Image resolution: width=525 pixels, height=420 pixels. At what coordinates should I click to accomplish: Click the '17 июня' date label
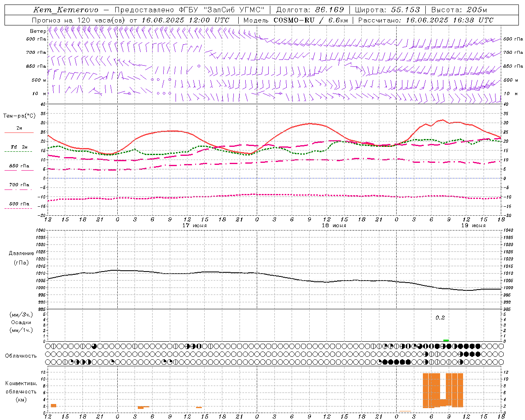194,226
